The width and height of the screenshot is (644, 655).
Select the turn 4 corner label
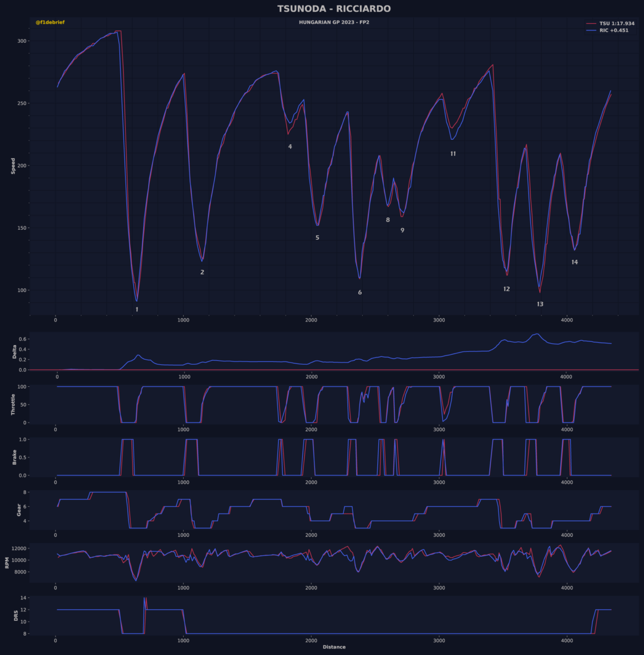(x=290, y=147)
